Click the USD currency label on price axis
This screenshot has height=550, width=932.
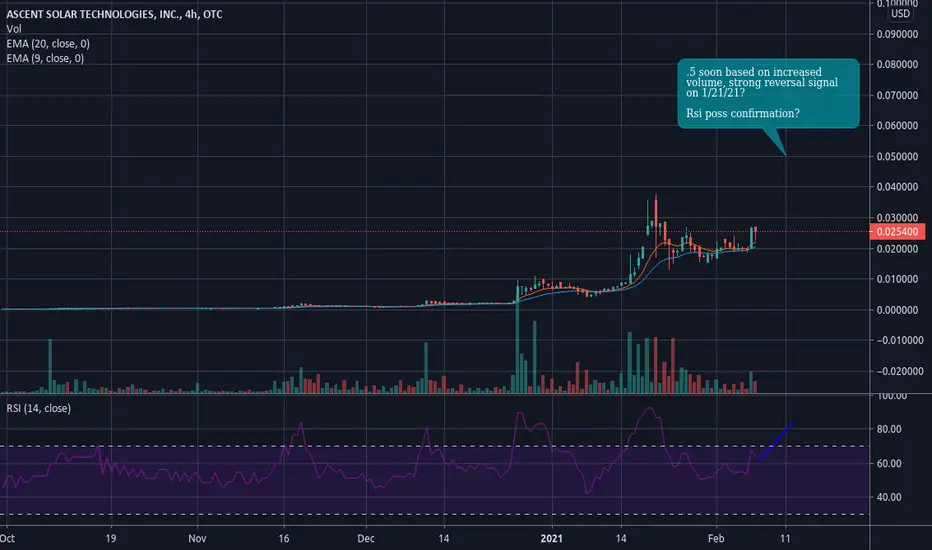click(x=900, y=14)
